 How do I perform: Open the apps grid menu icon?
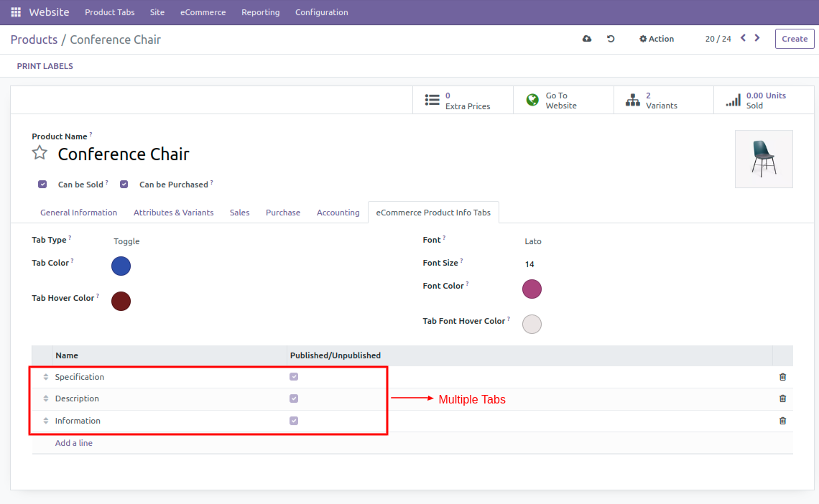[x=16, y=12]
